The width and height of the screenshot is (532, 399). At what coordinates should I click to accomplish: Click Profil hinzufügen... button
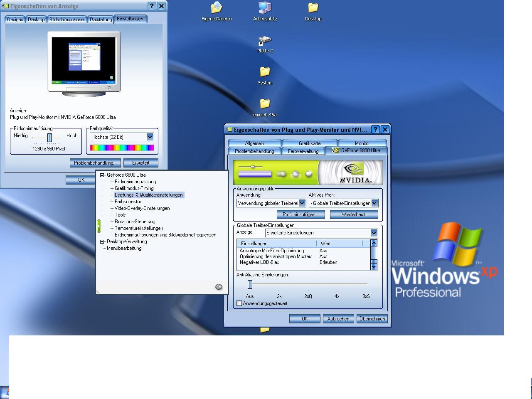point(300,214)
